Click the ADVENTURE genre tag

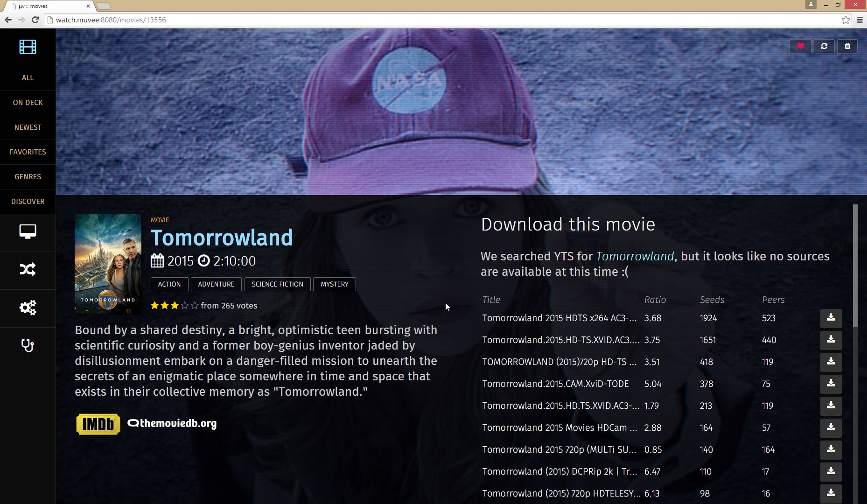tap(216, 284)
